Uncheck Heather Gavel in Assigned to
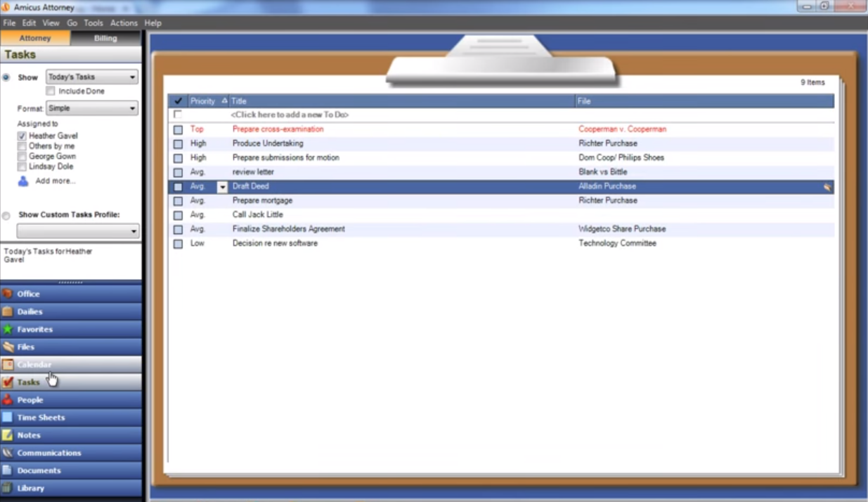The width and height of the screenshot is (868, 502). [x=22, y=136]
